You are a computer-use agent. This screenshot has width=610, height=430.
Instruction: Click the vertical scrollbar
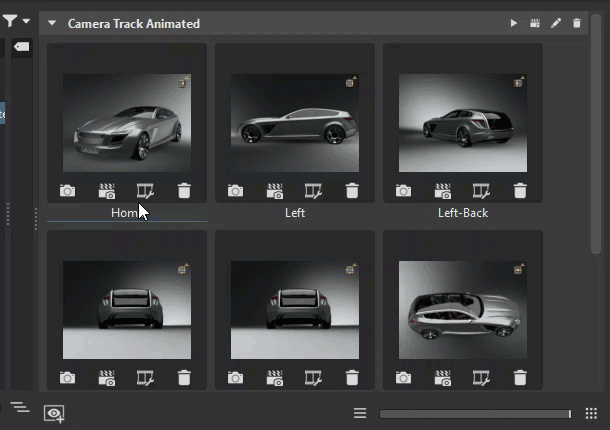pyautogui.click(x=596, y=134)
